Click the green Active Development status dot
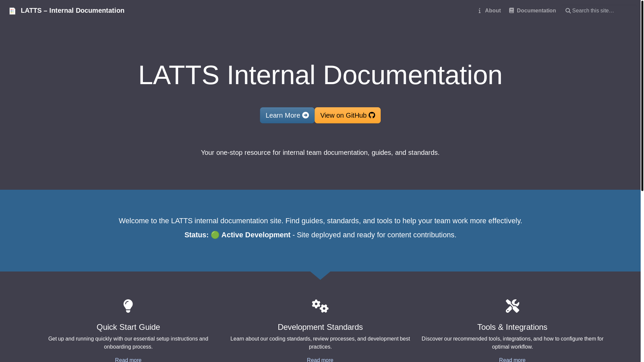 click(215, 235)
